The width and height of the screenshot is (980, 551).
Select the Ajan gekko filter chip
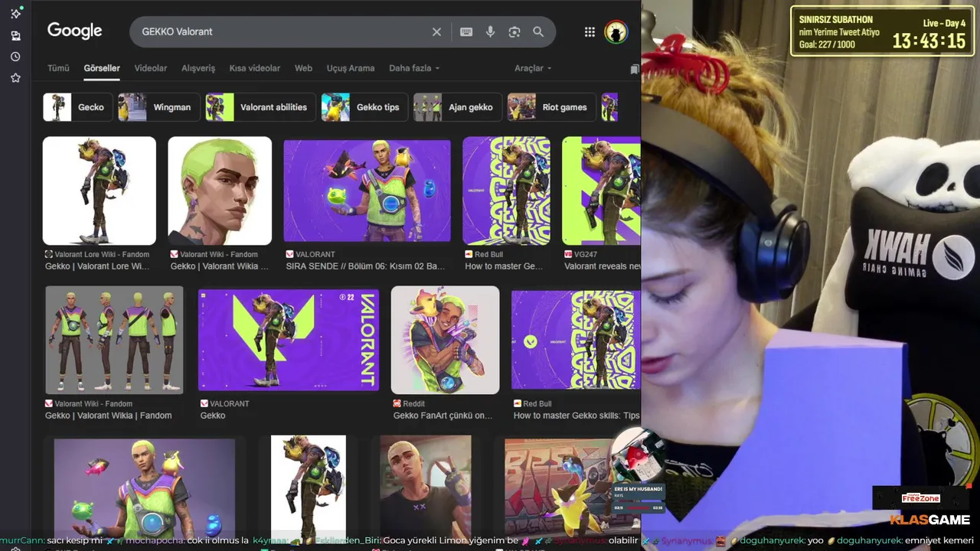458,107
